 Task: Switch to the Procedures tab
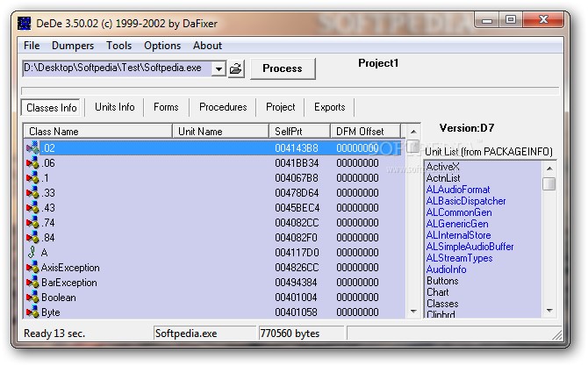point(223,107)
